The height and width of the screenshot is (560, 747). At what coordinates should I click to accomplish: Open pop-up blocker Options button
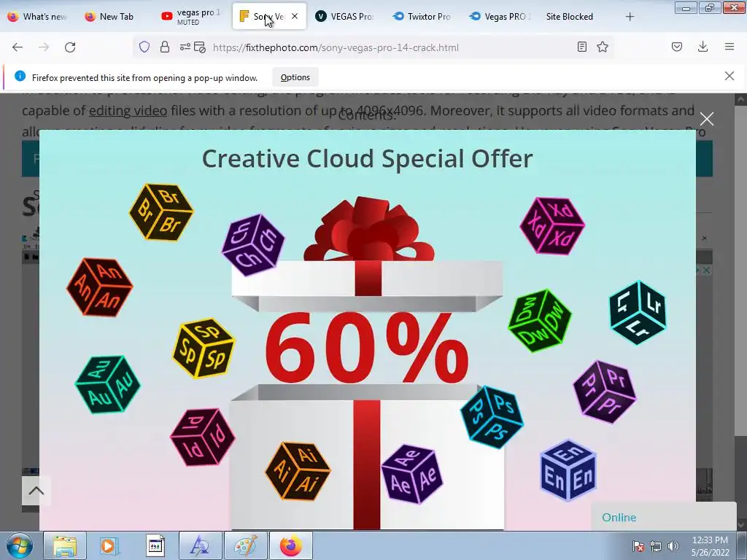(x=295, y=77)
